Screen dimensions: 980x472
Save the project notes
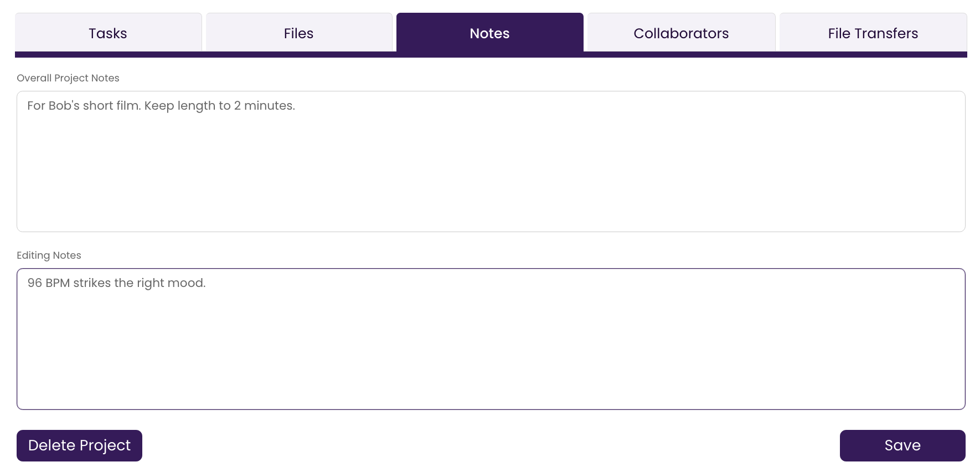pyautogui.click(x=902, y=445)
